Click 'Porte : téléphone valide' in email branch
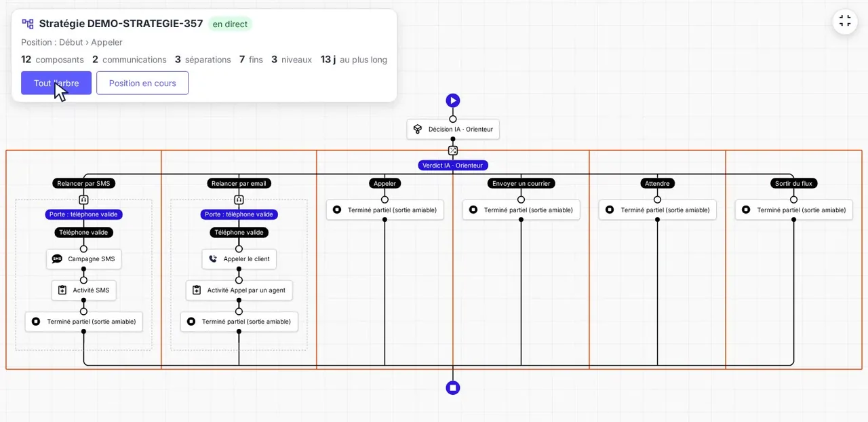868x422 pixels. 239,214
